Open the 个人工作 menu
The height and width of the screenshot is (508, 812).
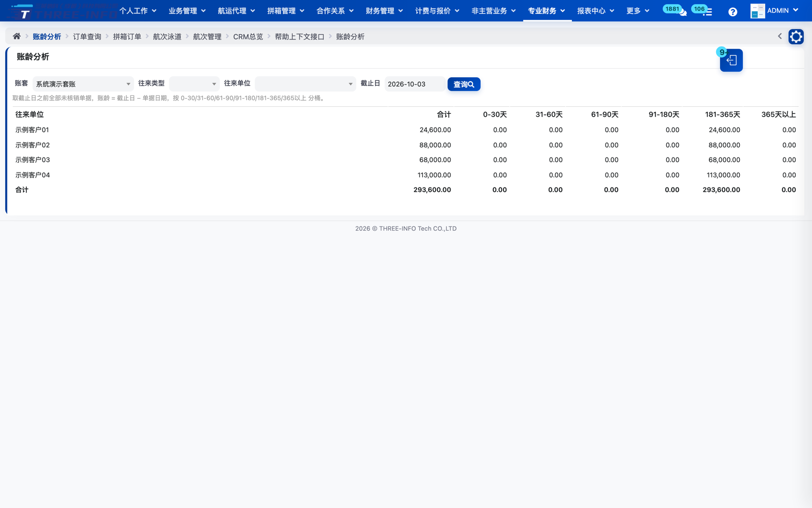(x=138, y=11)
